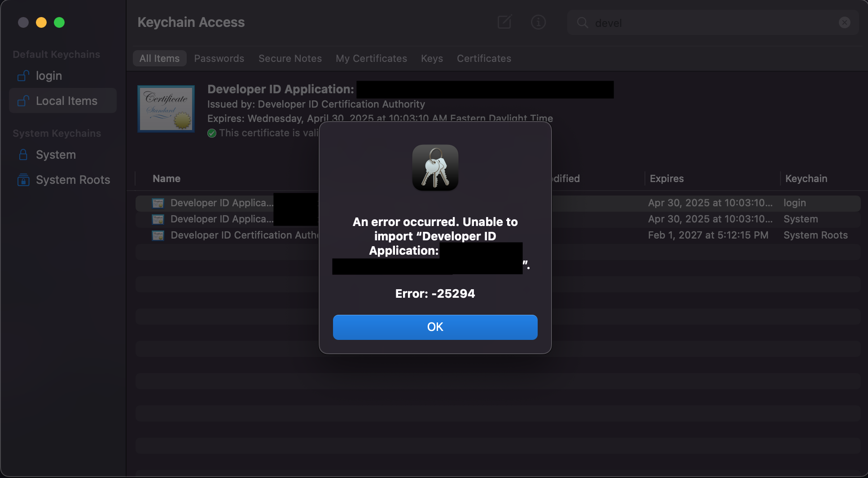Click certificate icon of Certification Authority row

[158, 235]
